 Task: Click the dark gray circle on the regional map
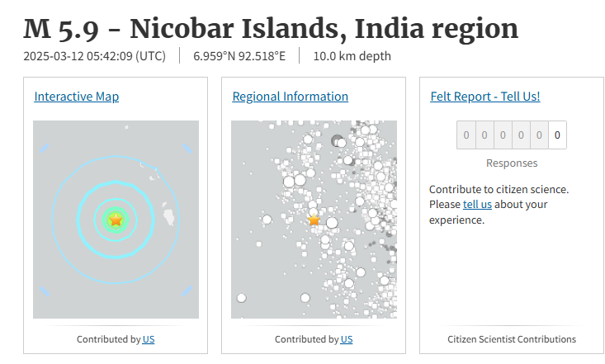pyautogui.click(x=336, y=141)
